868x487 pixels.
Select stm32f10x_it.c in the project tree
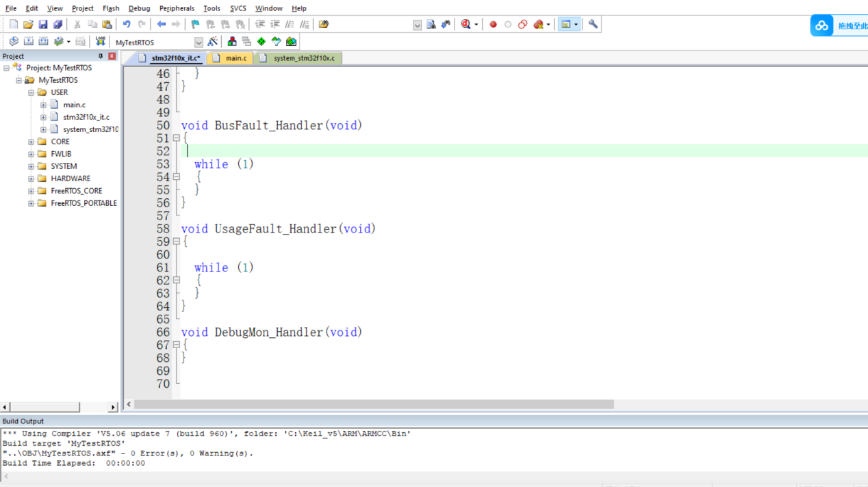click(x=86, y=117)
